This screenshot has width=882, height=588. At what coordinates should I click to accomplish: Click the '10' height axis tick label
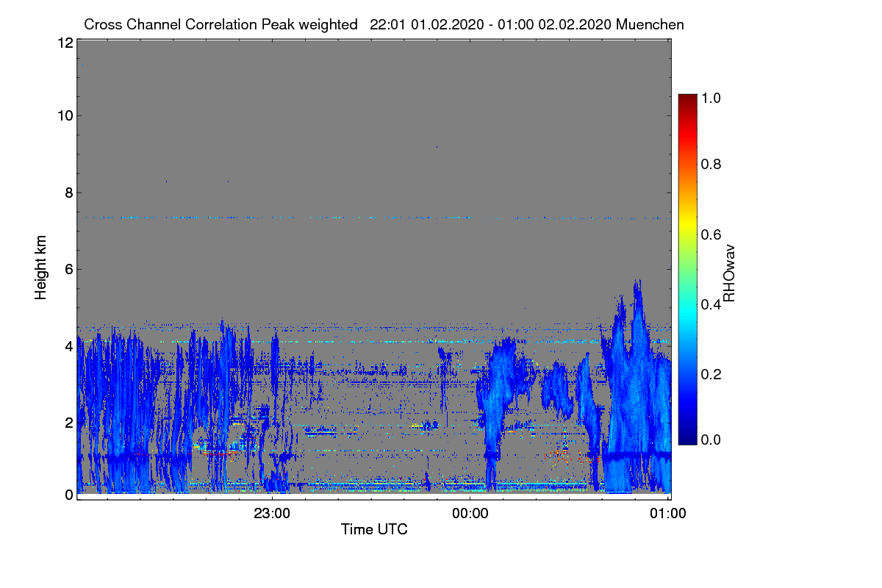point(65,115)
